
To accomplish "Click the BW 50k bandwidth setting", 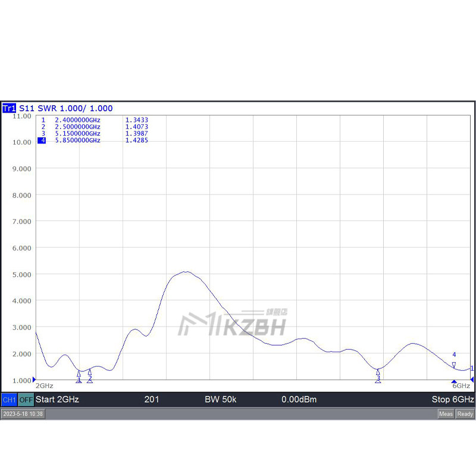I will pos(220,399).
